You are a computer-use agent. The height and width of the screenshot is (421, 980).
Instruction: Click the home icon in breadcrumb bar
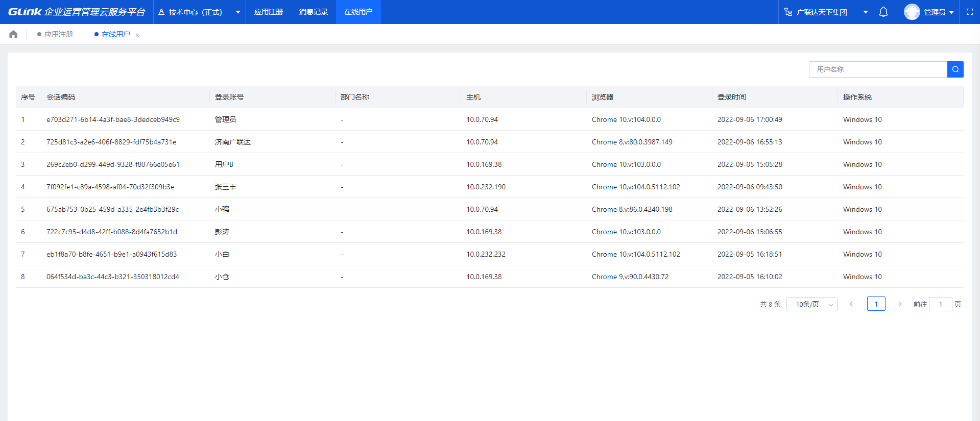(x=13, y=34)
